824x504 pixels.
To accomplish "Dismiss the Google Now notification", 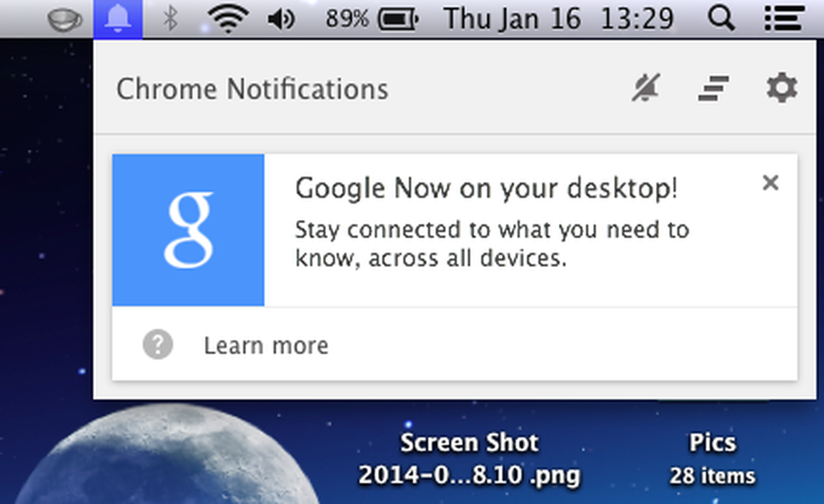I will pyautogui.click(x=770, y=183).
